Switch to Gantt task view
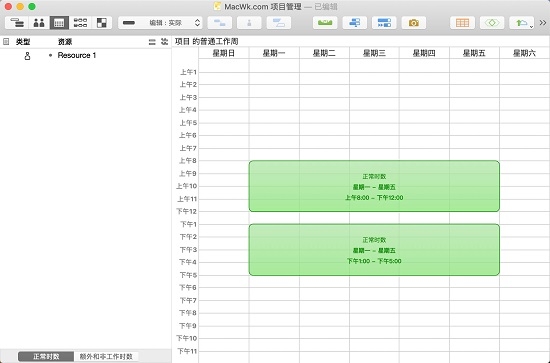Screen dimensions: 550x363 click(x=17, y=23)
